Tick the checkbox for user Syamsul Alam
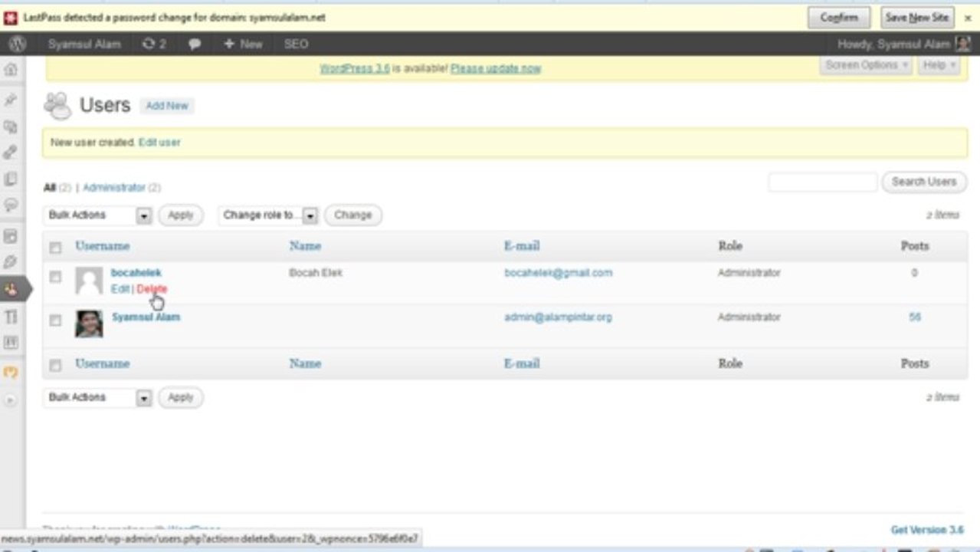980x552 pixels. click(x=55, y=320)
